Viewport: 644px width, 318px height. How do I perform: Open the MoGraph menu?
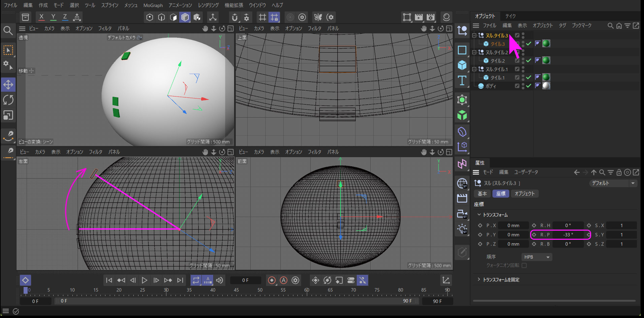(153, 5)
